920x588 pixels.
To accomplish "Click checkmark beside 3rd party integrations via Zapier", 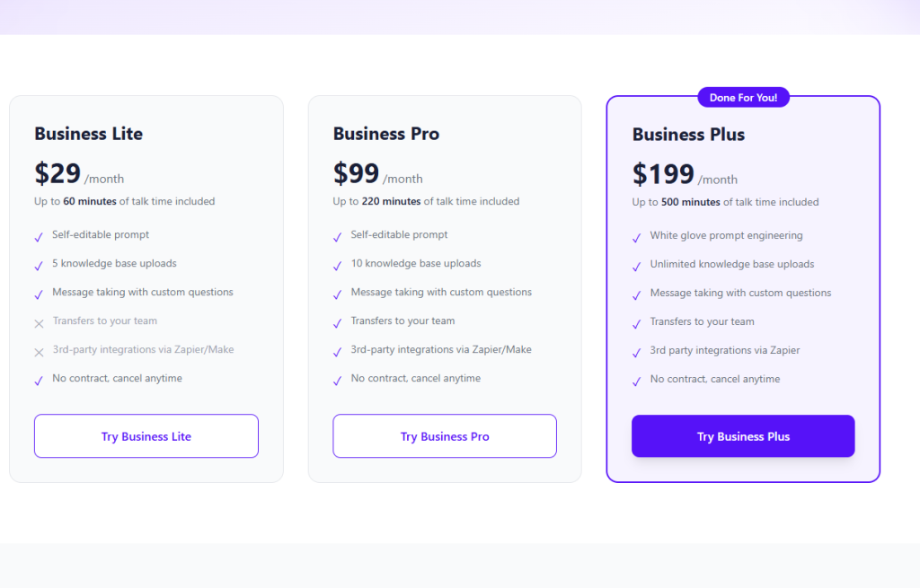I will tap(636, 353).
